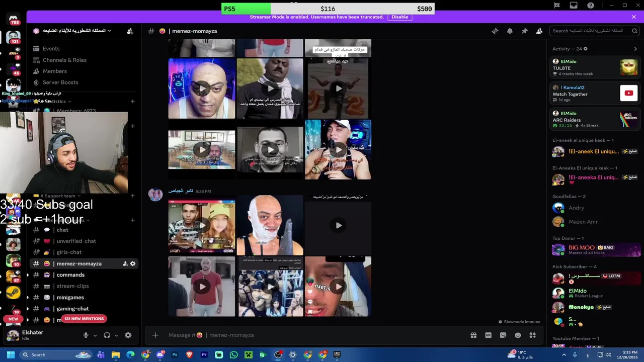Open Windows Start menu

click(10, 355)
